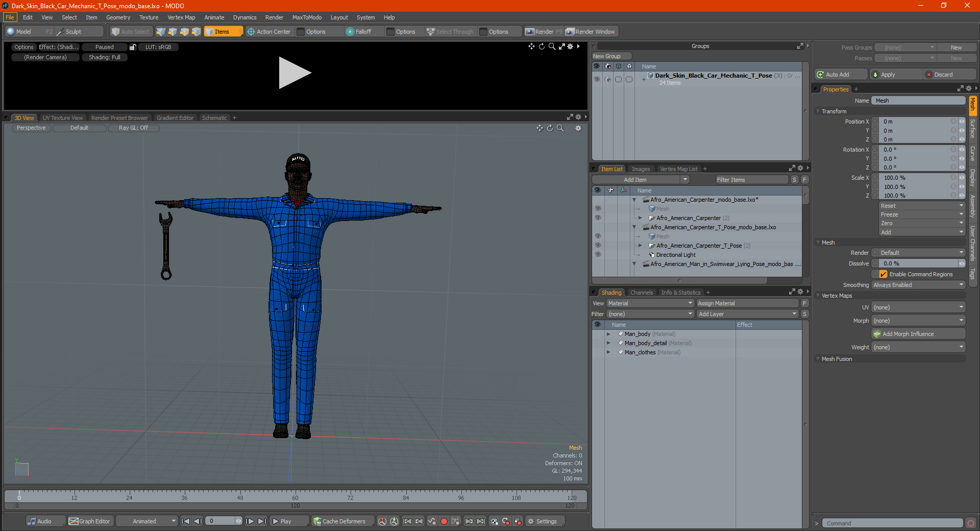980x531 pixels.
Task: Step to next frame
Action: pos(250,521)
